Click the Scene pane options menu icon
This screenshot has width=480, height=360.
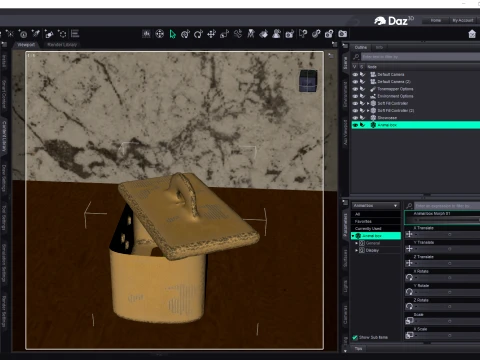pyautogui.click(x=345, y=46)
